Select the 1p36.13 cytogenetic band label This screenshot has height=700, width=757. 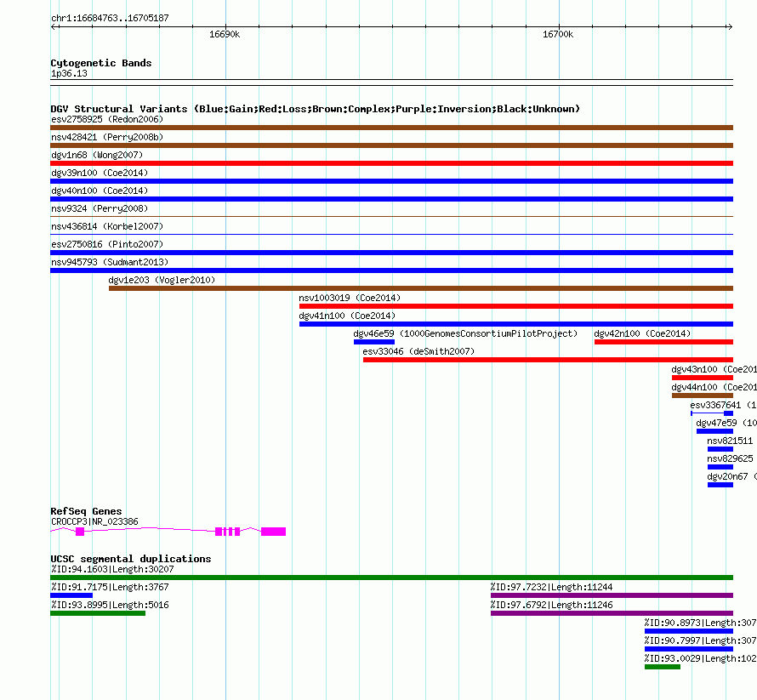coord(69,74)
